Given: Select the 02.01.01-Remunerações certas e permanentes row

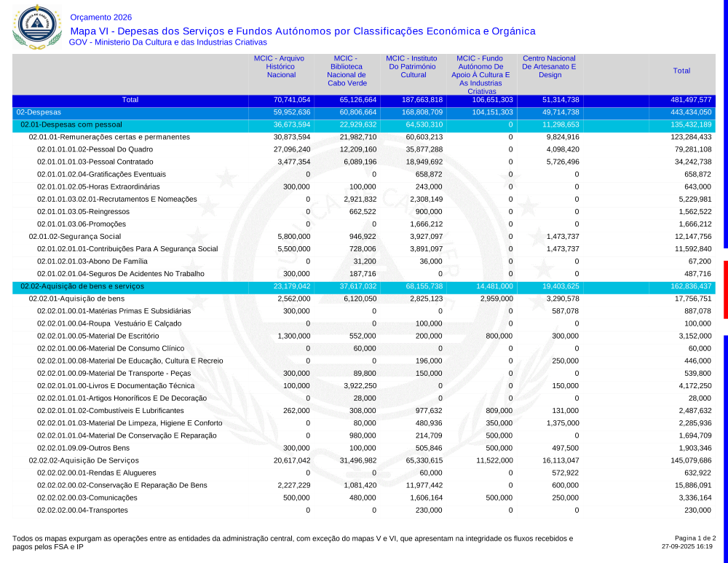Looking at the screenshot, I should (109, 137).
